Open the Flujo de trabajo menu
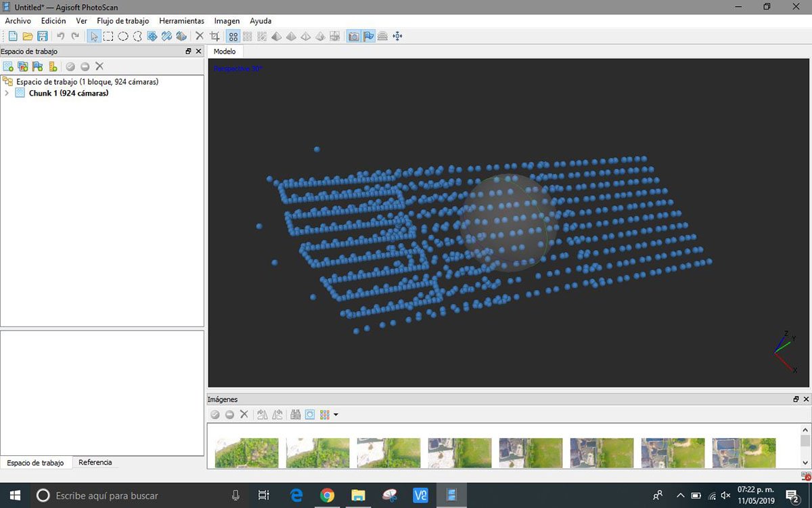 [x=122, y=21]
